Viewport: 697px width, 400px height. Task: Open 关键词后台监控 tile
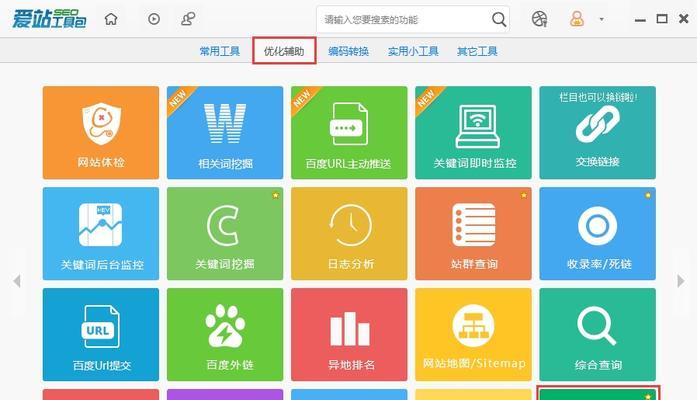[101, 233]
